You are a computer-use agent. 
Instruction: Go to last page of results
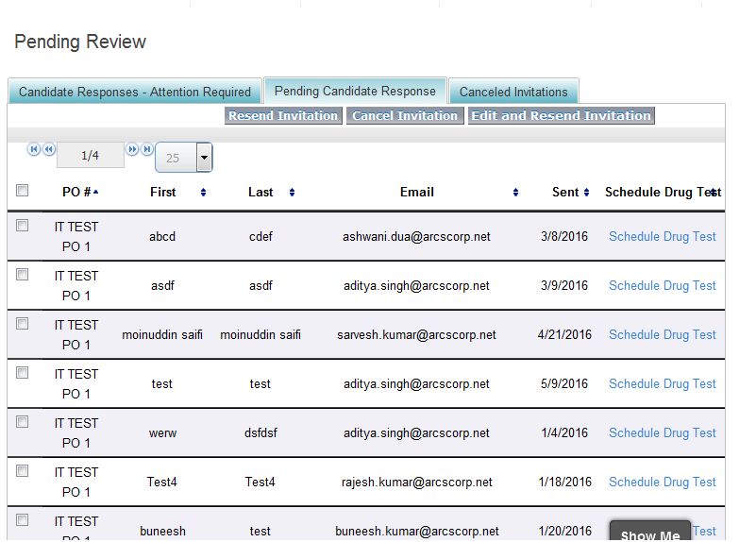[147, 149]
